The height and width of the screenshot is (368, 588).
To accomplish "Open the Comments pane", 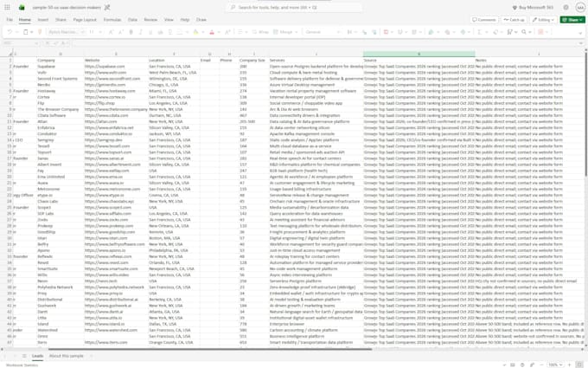I will click(x=484, y=20).
